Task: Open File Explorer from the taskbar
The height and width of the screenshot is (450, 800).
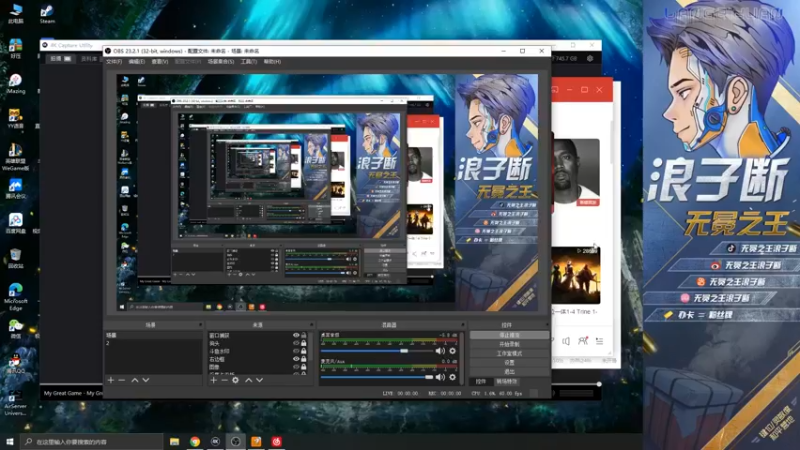Action: [x=174, y=441]
